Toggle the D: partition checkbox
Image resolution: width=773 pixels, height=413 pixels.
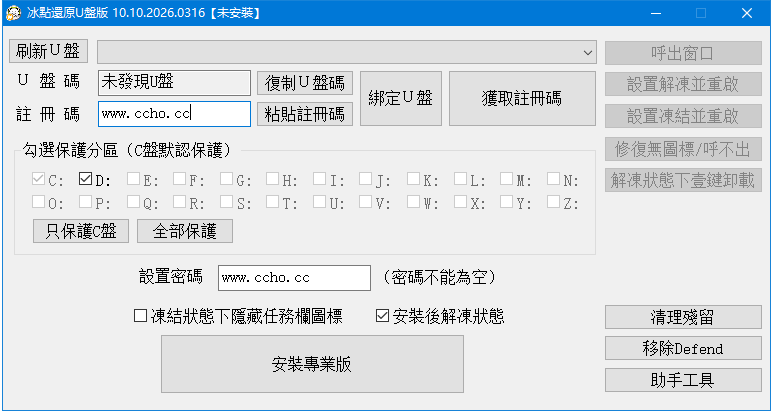(x=85, y=180)
